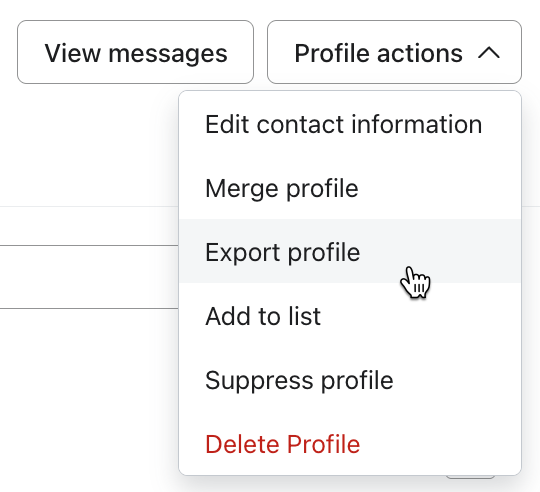
Task: Export this profile via highlighted item
Action: pyautogui.click(x=350, y=252)
